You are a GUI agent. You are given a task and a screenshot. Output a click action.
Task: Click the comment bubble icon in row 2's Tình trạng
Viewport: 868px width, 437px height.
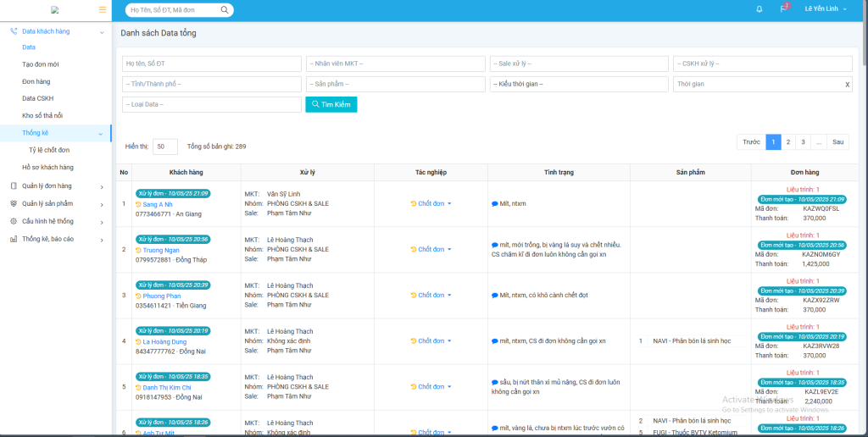pyautogui.click(x=495, y=245)
